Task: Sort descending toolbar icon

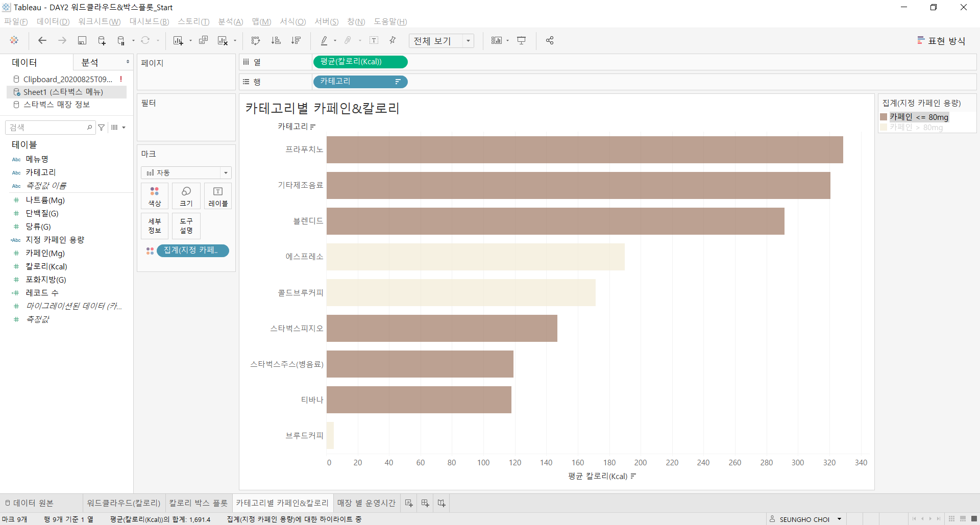Action: [296, 40]
